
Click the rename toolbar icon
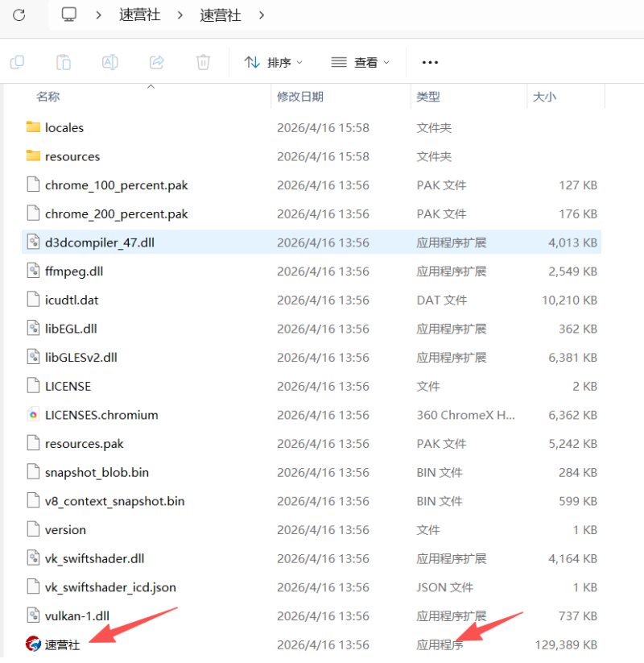coord(110,62)
